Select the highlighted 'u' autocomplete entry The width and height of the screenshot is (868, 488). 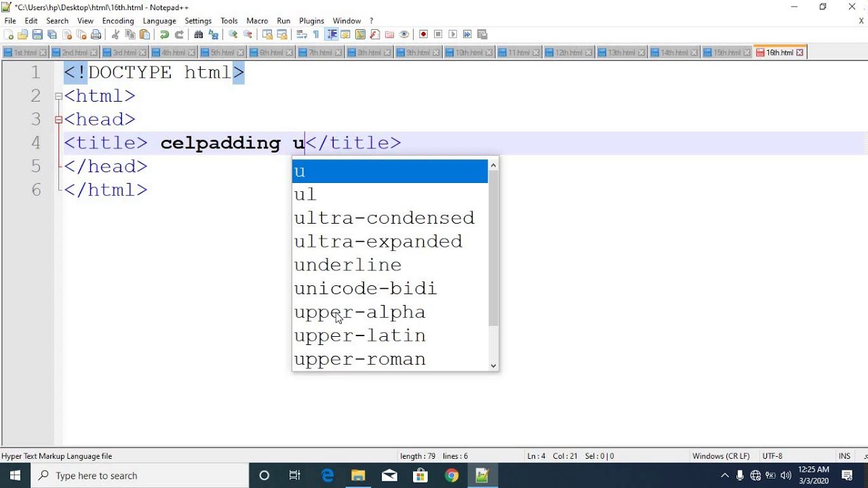pos(390,171)
